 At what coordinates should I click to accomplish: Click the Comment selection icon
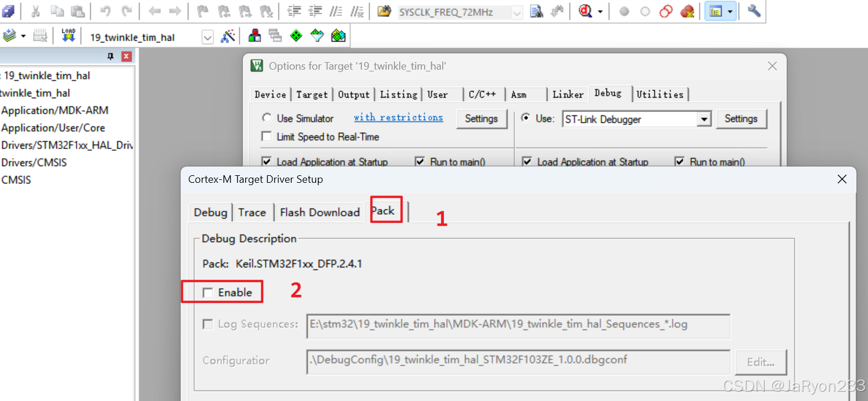pyautogui.click(x=336, y=11)
